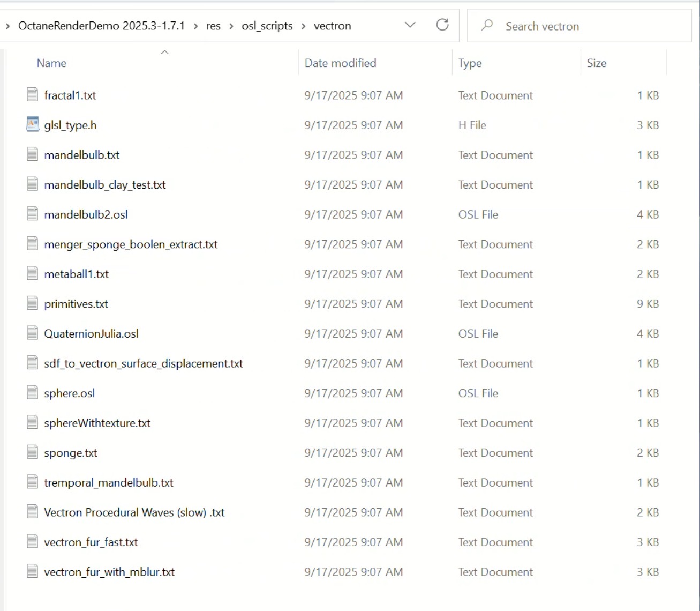The image size is (700, 611).
Task: Expand the chevron after OctaneRenderDemo 2025.3-1.7.1
Action: pyautogui.click(x=196, y=26)
